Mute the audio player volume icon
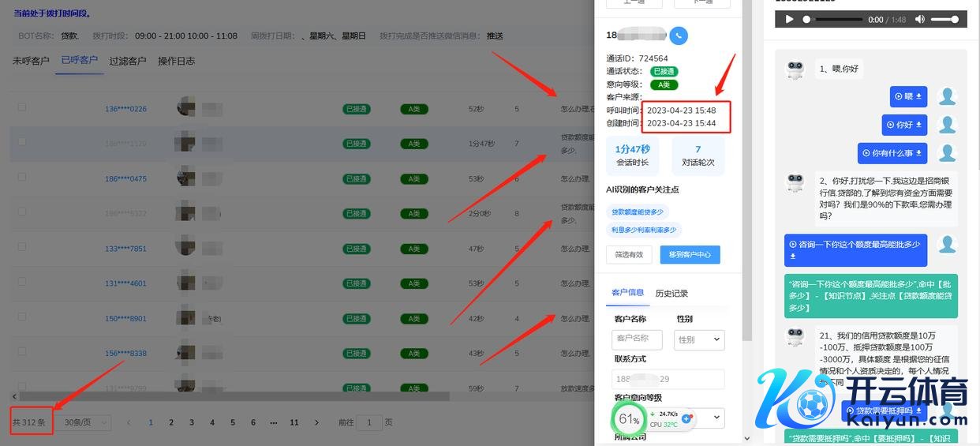This screenshot has width=980, height=446. coord(919,19)
